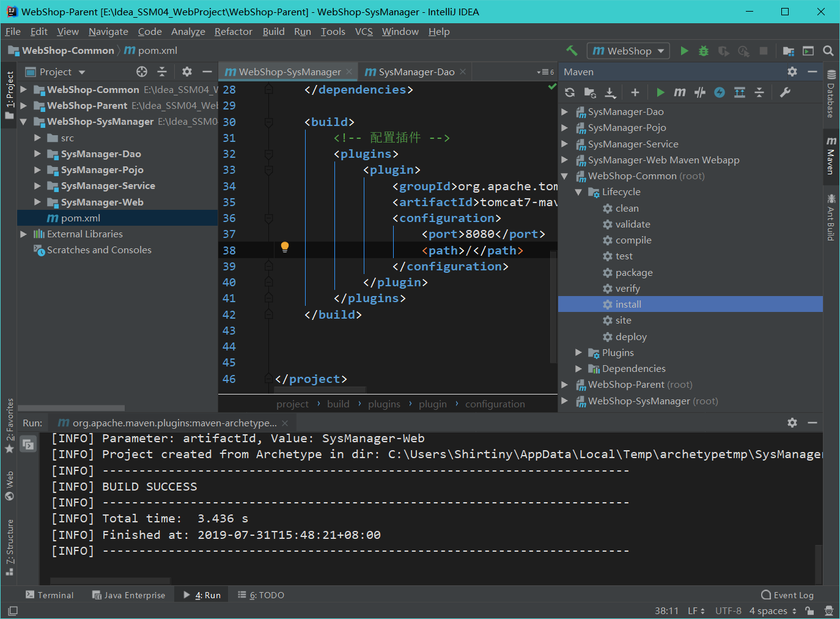Run Maven build with green play in Maven panel
The height and width of the screenshot is (619, 840).
(660, 92)
